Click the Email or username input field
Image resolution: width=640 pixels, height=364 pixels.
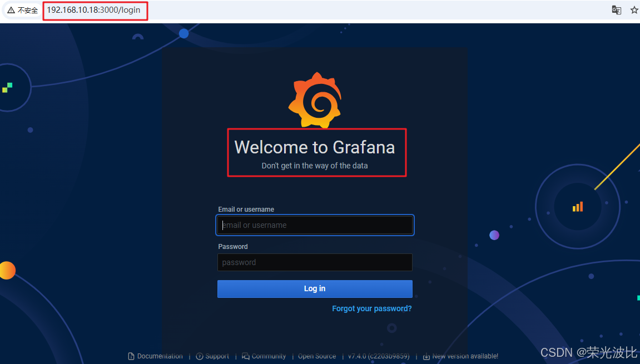(x=315, y=225)
